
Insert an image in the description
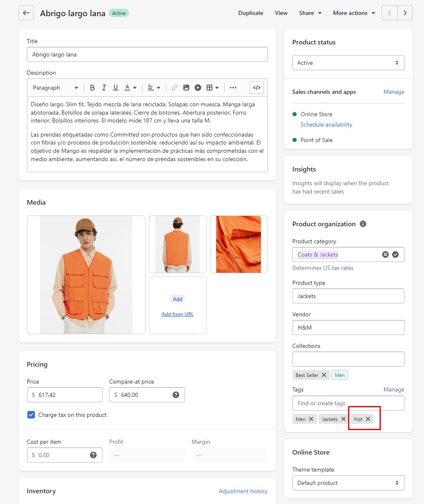click(x=186, y=88)
